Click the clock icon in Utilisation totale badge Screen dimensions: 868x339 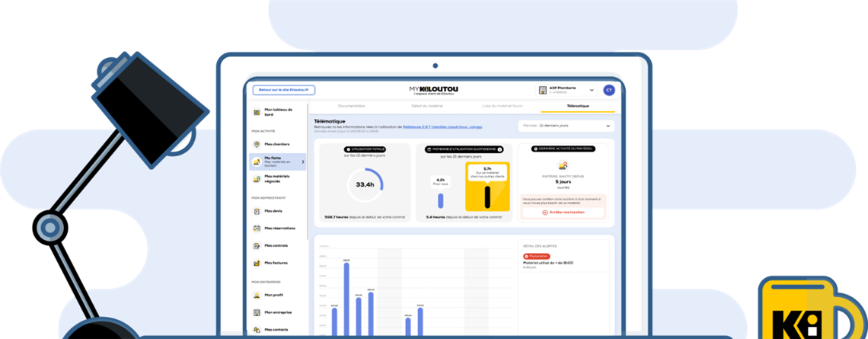pos(348,149)
